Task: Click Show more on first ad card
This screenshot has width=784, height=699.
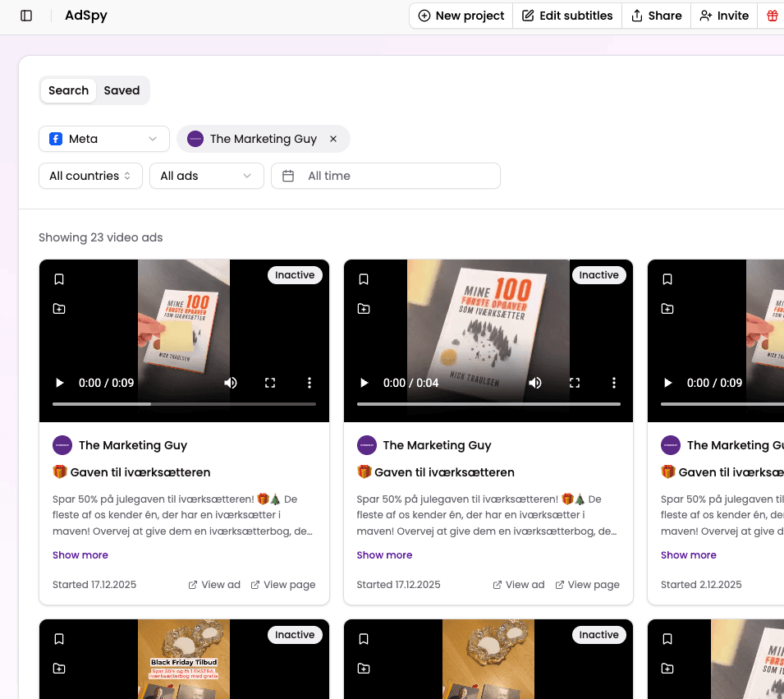Action: click(80, 555)
